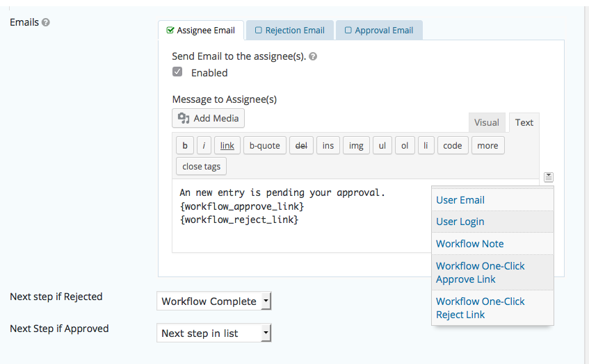Click the close tags button
Viewport: 589px width, 364px height.
click(x=202, y=166)
